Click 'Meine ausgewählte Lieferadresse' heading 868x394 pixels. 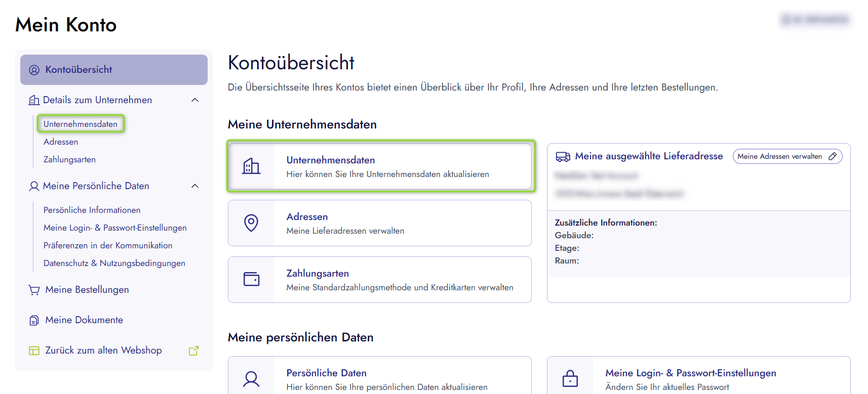pyautogui.click(x=649, y=156)
